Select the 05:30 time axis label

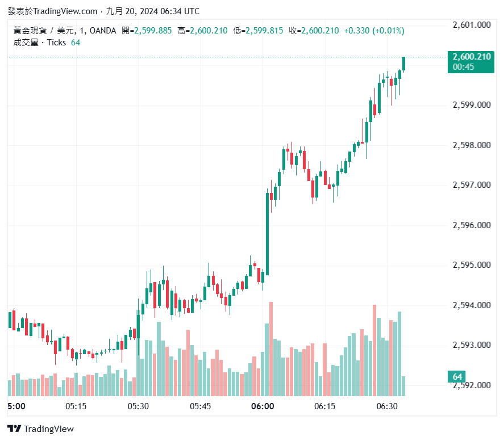[138, 406]
